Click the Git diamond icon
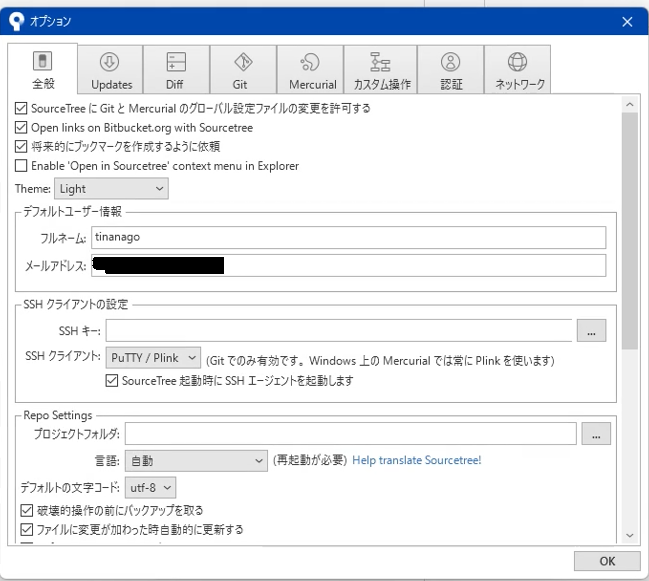Viewport: 649px width, 581px height. click(243, 62)
